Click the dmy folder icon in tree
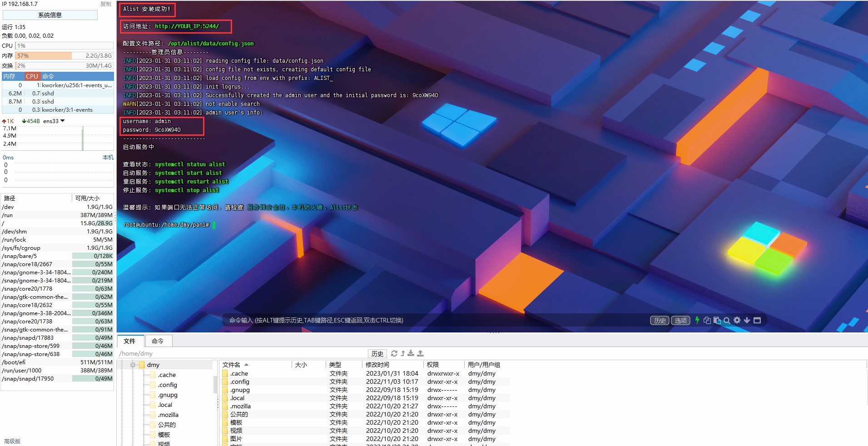 point(142,365)
